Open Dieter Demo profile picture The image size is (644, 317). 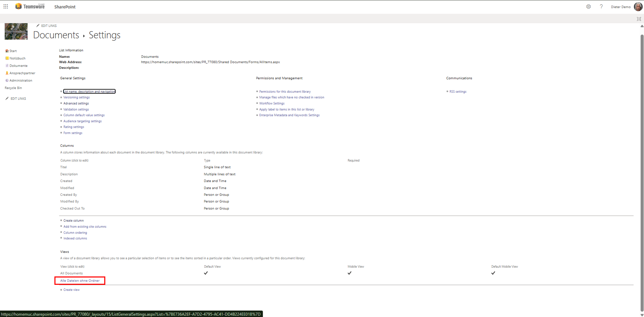638,7
